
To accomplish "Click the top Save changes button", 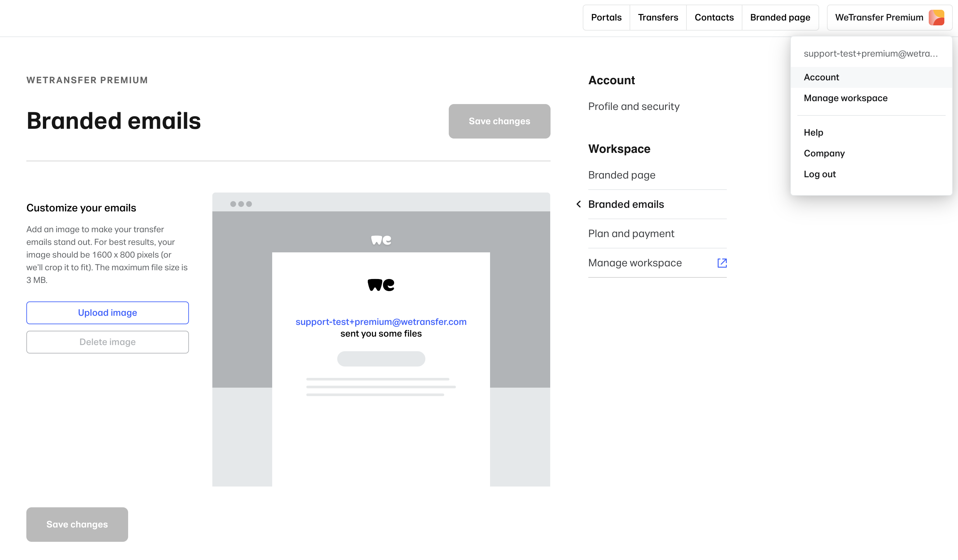I will point(499,121).
